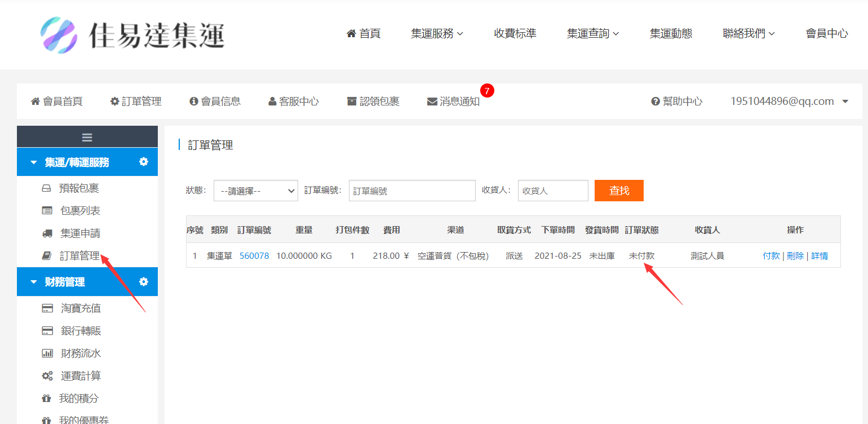Open 集運申請 in sidebar
868x424 pixels.
pos(80,233)
